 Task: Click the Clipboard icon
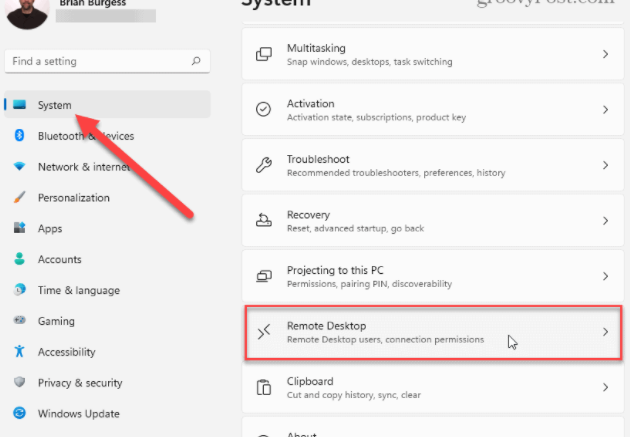click(x=264, y=387)
